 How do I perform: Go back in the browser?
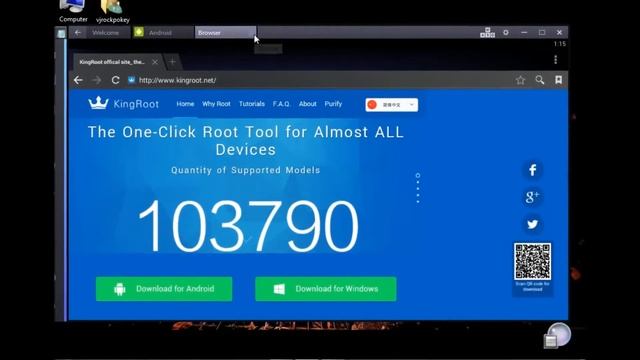[x=78, y=80]
